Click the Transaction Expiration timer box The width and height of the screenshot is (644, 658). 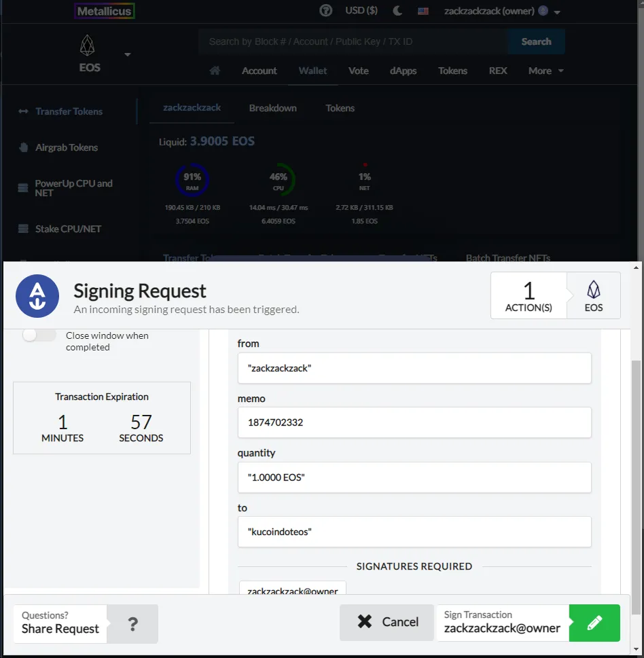tap(102, 418)
